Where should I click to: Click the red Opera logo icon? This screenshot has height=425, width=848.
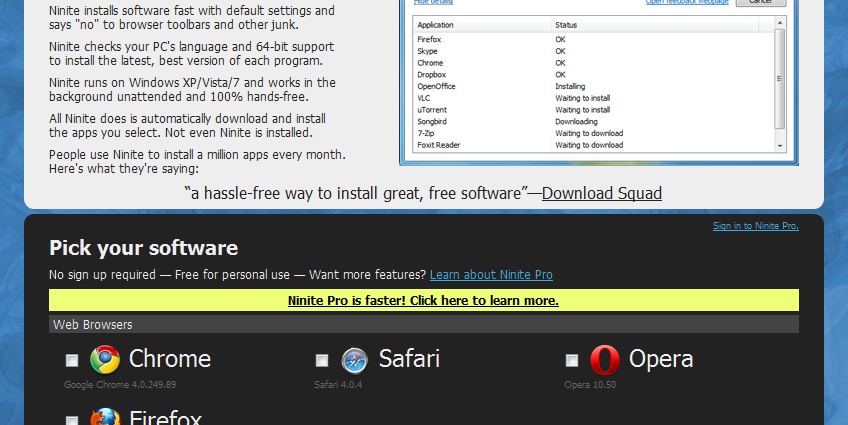605,360
